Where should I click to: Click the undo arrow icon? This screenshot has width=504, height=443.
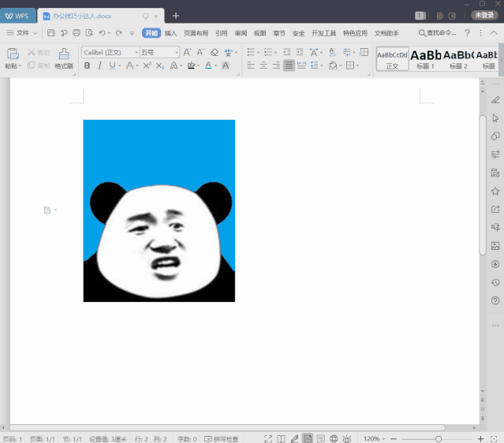point(103,33)
